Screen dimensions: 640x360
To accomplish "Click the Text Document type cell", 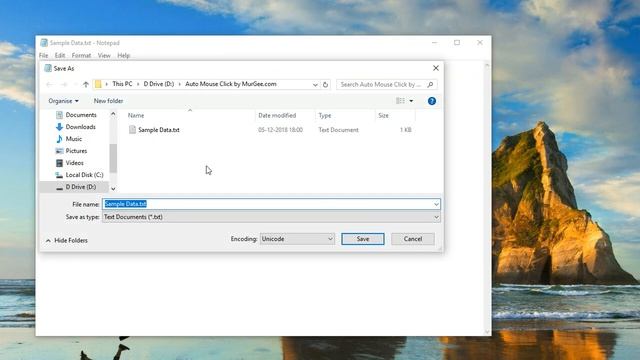I will pyautogui.click(x=338, y=130).
